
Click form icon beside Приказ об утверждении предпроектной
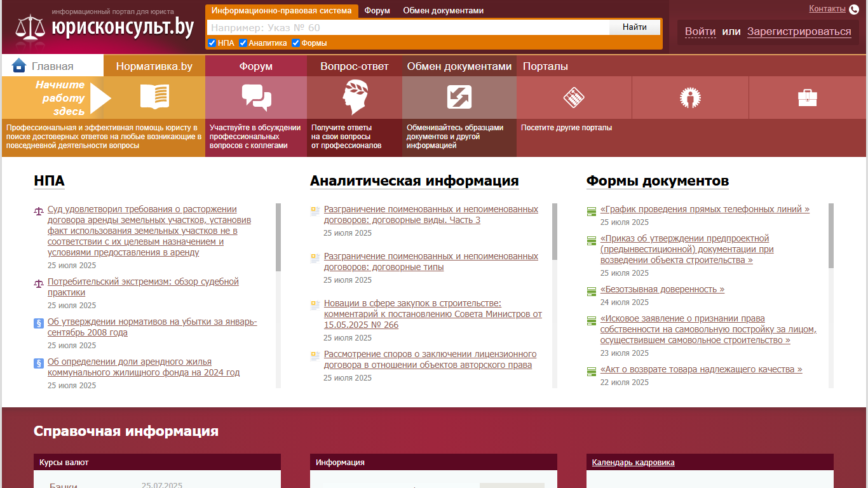[592, 240]
